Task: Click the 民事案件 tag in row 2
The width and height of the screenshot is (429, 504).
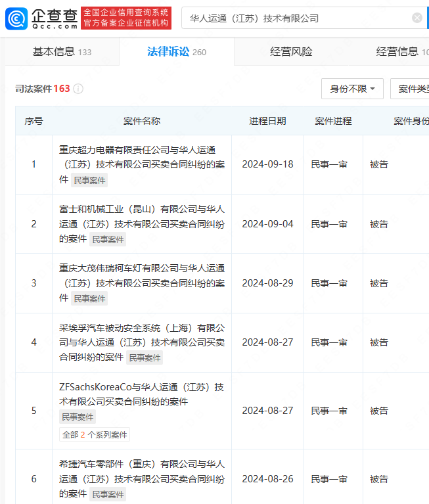Action: pyautogui.click(x=108, y=239)
